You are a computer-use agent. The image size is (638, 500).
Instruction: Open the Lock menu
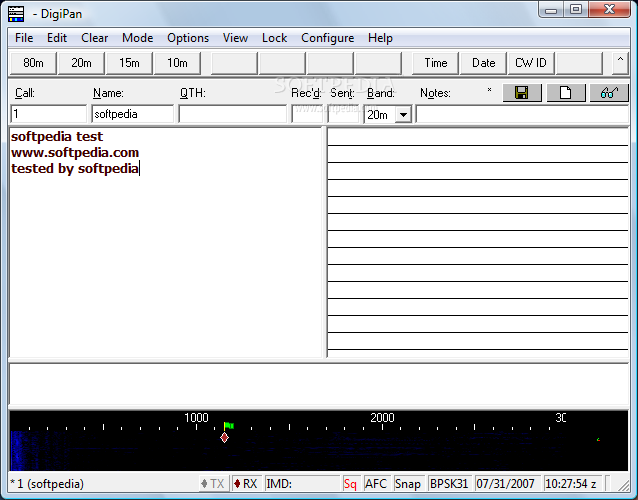click(x=274, y=38)
